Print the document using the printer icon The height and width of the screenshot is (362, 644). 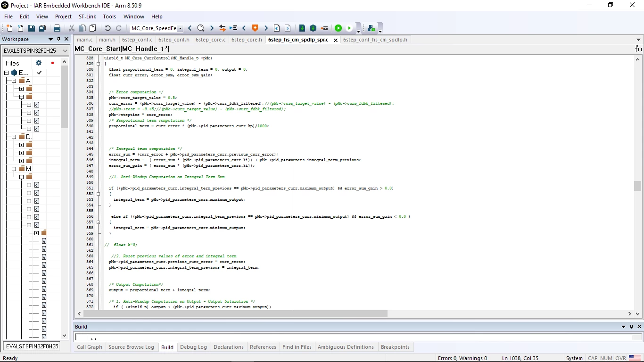57,28
